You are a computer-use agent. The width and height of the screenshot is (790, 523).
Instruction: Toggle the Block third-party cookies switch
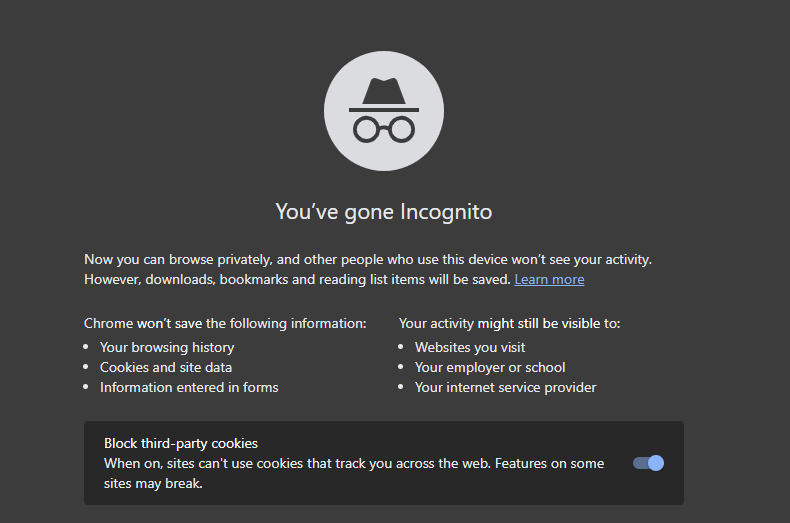[648, 463]
